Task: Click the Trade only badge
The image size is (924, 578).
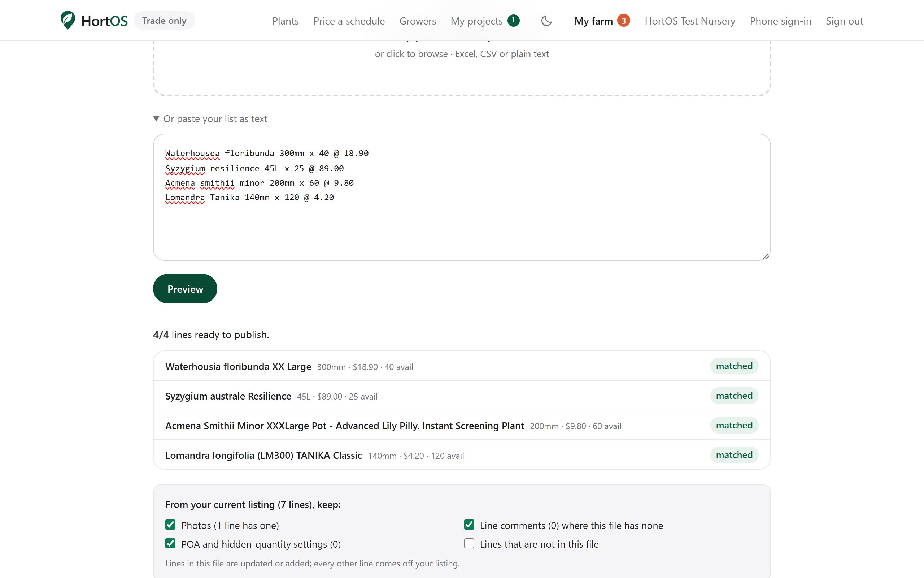Action: (x=164, y=20)
